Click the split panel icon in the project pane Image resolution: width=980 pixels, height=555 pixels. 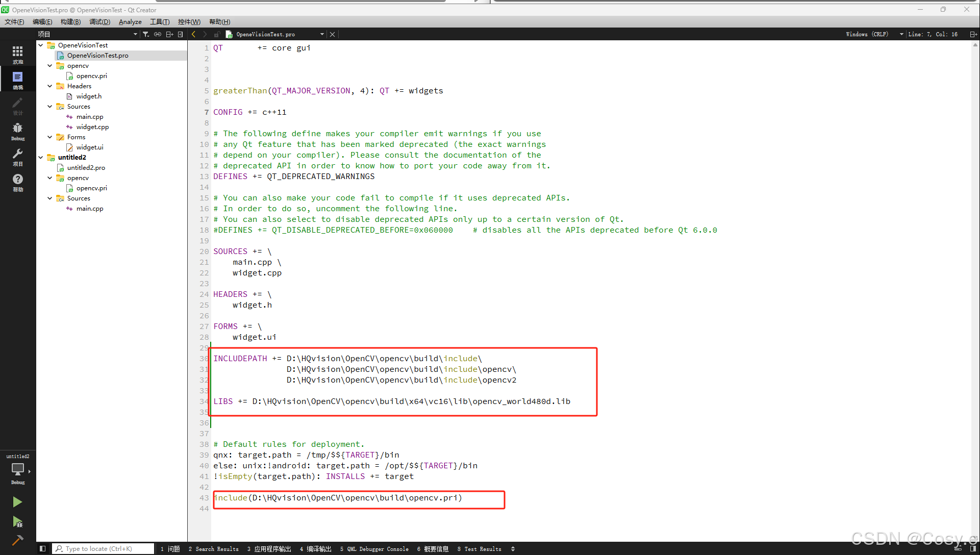(169, 34)
